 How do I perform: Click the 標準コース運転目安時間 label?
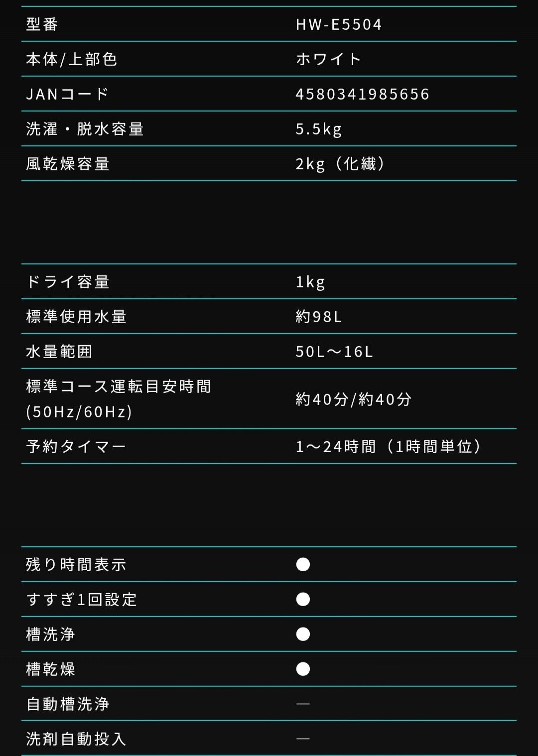pyautogui.click(x=119, y=386)
